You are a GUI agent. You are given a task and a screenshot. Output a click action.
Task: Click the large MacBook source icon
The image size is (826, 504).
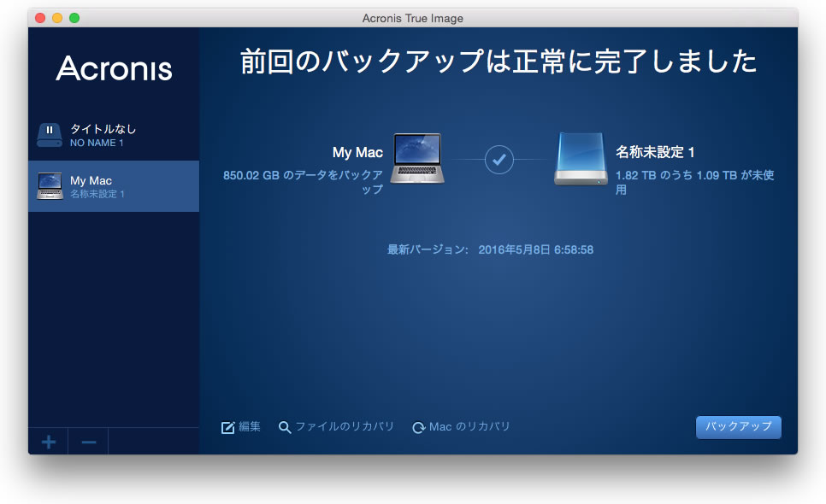point(417,158)
